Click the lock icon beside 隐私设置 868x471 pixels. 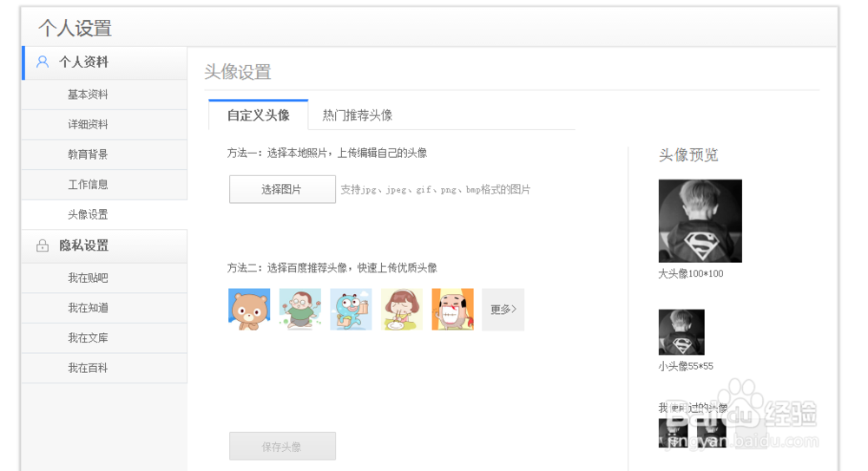pyautogui.click(x=42, y=245)
